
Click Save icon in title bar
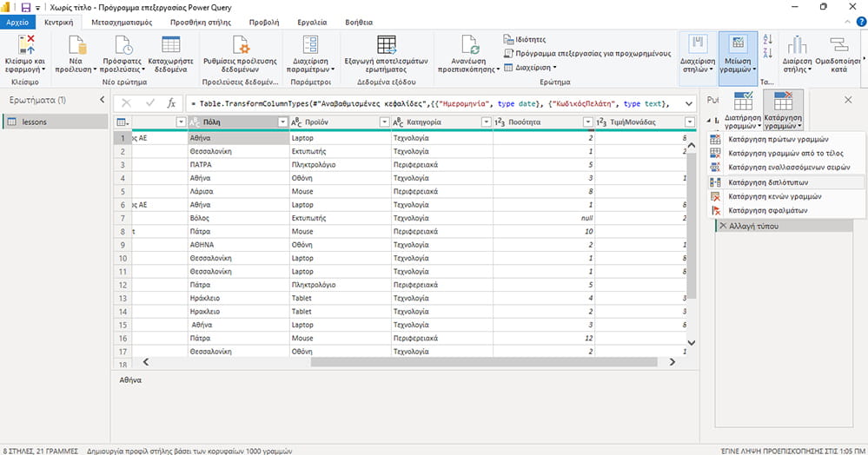25,7
